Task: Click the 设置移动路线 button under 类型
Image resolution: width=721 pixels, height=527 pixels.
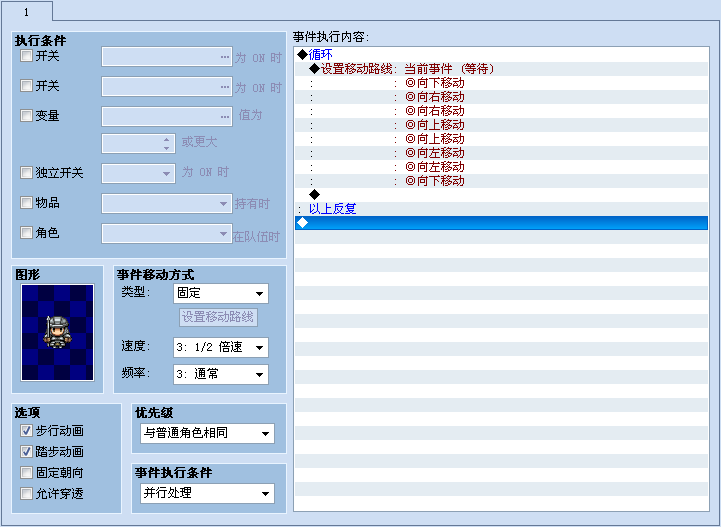Action: pos(218,317)
